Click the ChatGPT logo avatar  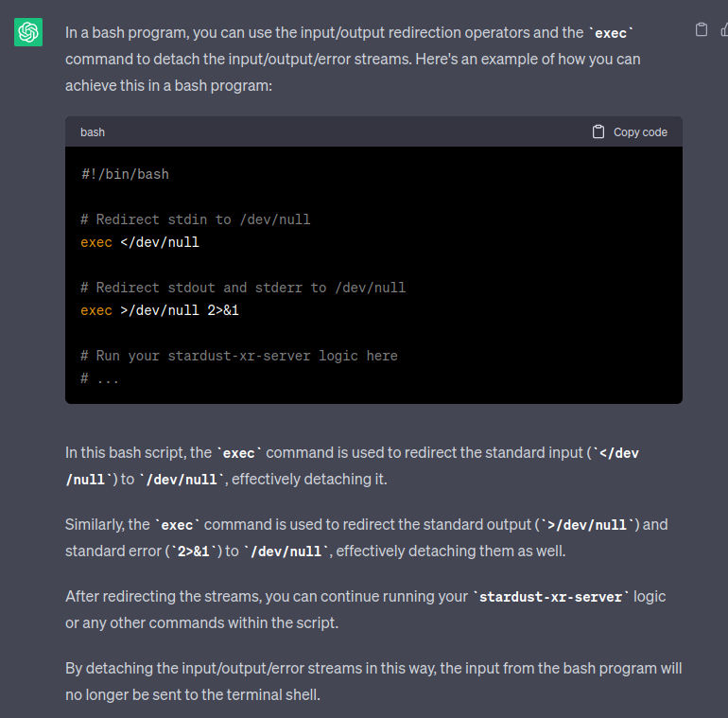[x=28, y=32]
